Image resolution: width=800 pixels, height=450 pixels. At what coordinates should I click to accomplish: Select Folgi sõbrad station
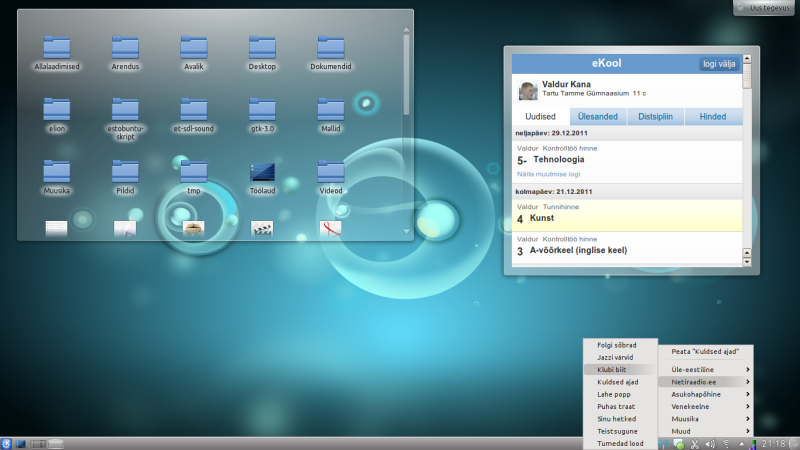click(x=620, y=345)
